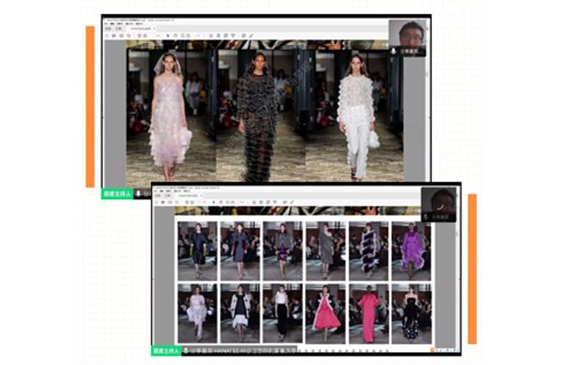Click microphone icon beside lower 联席主持人 badge

(186, 351)
